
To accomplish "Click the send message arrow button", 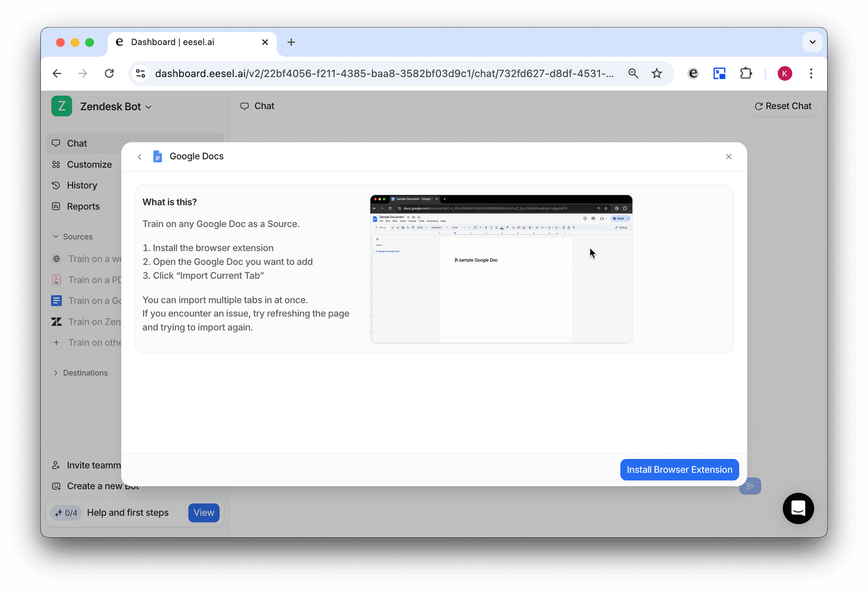I will [750, 486].
